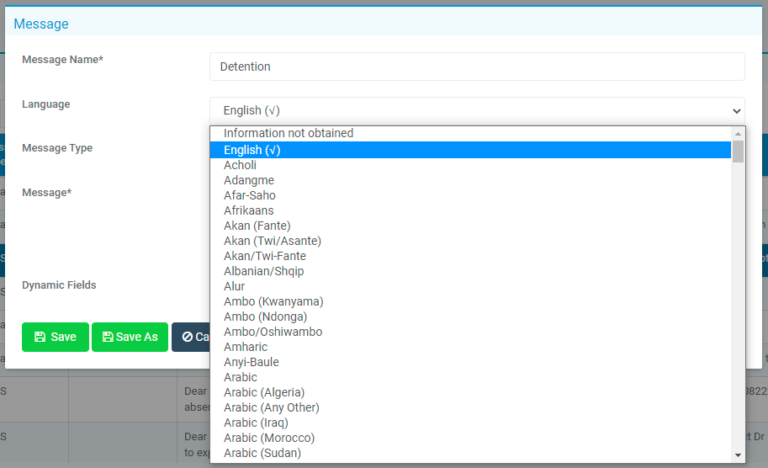Click the partially hidden Cancel button
The image size is (768, 468).
coord(191,337)
